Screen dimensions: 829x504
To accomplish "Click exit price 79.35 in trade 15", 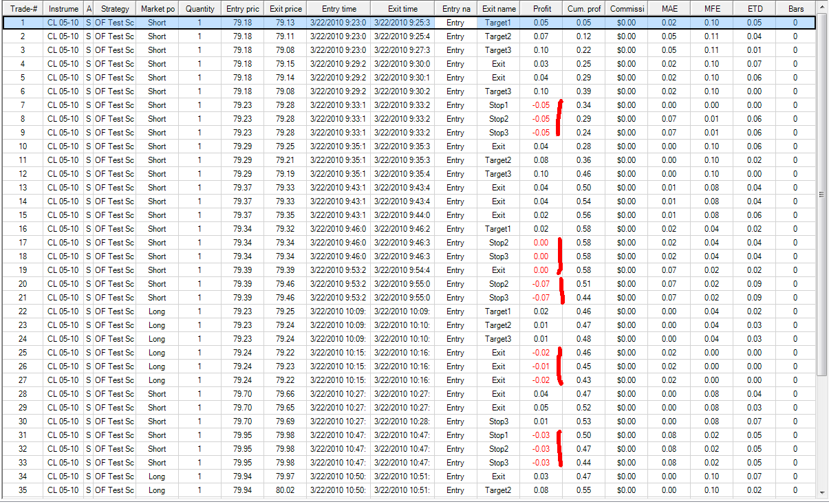I will (285, 215).
